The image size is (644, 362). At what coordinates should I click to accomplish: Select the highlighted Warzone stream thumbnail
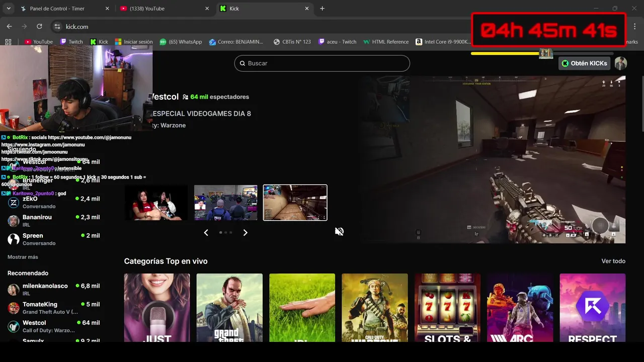295,203
